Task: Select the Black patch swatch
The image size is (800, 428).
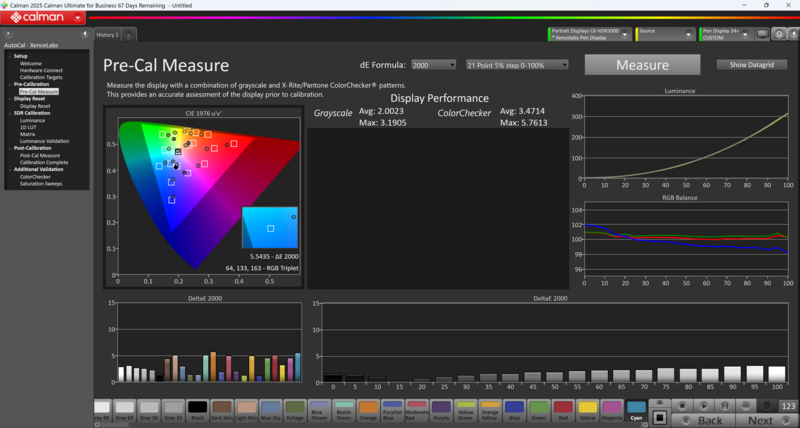Action: coord(197,411)
